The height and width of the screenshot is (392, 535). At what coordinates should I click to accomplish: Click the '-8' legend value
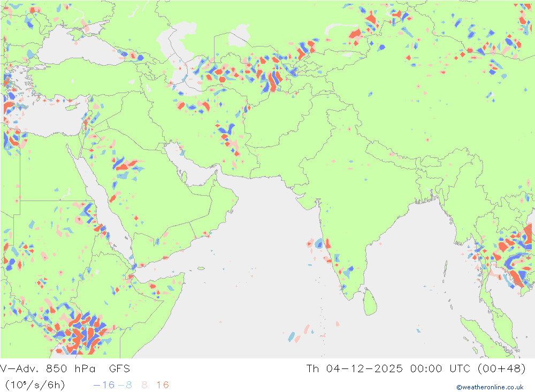125,385
